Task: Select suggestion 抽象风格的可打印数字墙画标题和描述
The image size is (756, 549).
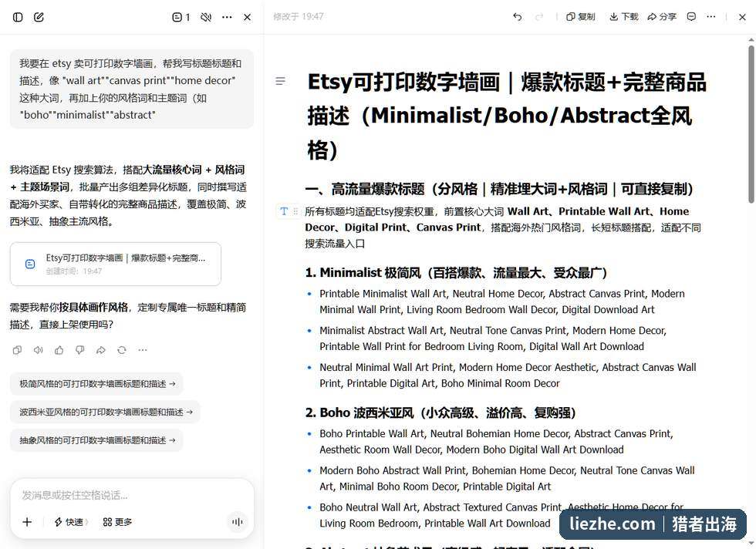Action: point(96,440)
